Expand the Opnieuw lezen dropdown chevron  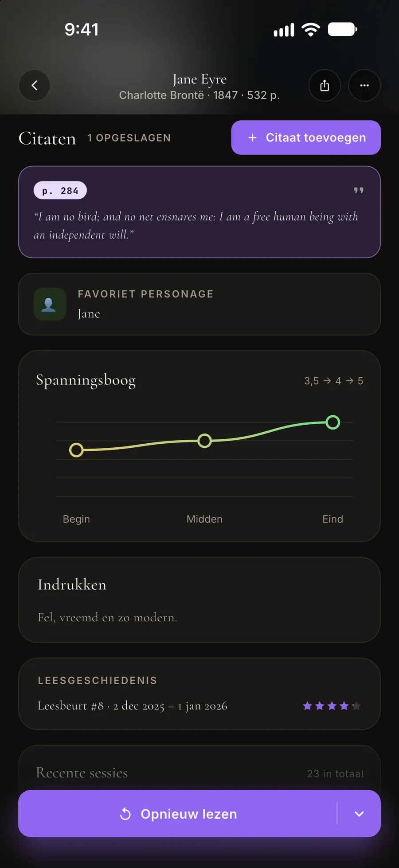tap(359, 813)
